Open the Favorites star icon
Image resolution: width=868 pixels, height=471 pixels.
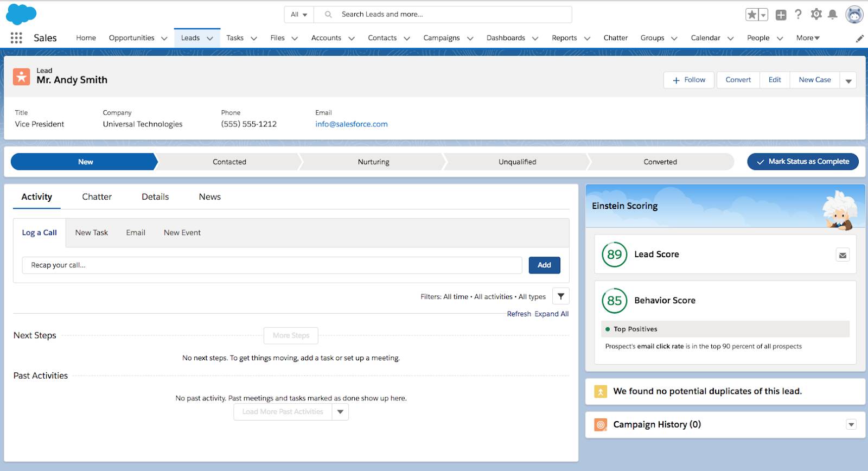752,15
